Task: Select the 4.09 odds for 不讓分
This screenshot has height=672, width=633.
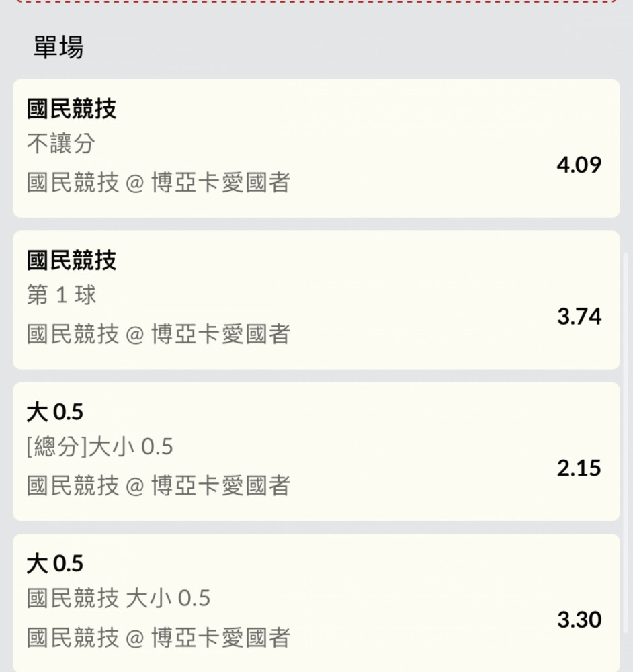Action: 579,165
